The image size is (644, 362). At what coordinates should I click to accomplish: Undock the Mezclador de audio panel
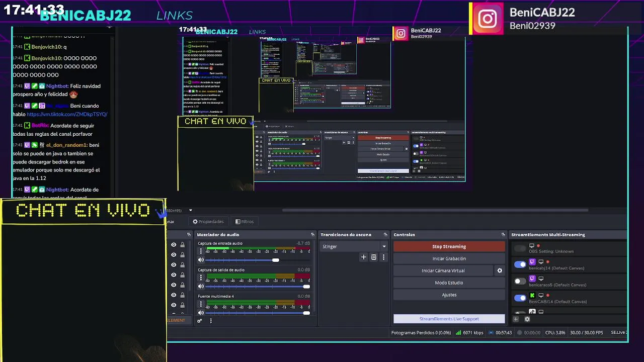[312, 235]
